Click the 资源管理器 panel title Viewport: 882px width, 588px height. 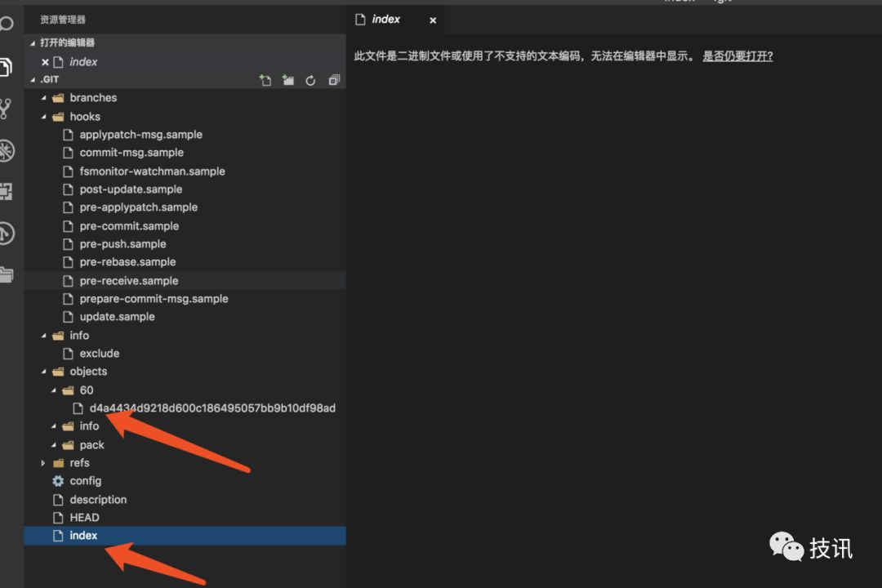pos(62,20)
